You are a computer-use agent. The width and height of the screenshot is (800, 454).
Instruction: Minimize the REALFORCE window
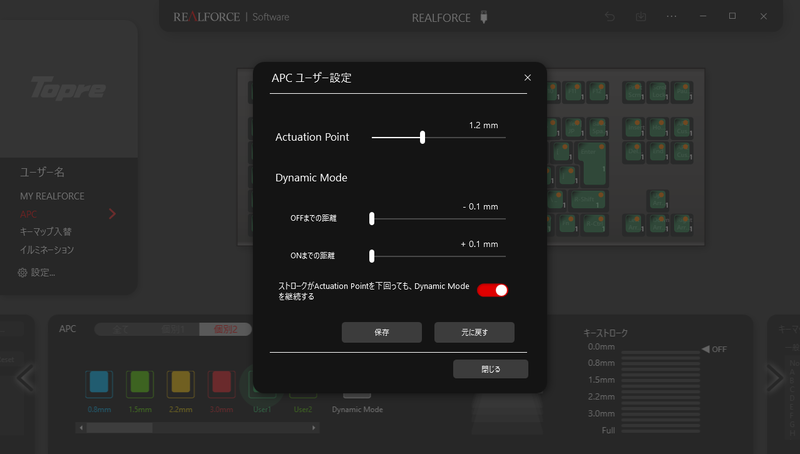click(x=703, y=16)
